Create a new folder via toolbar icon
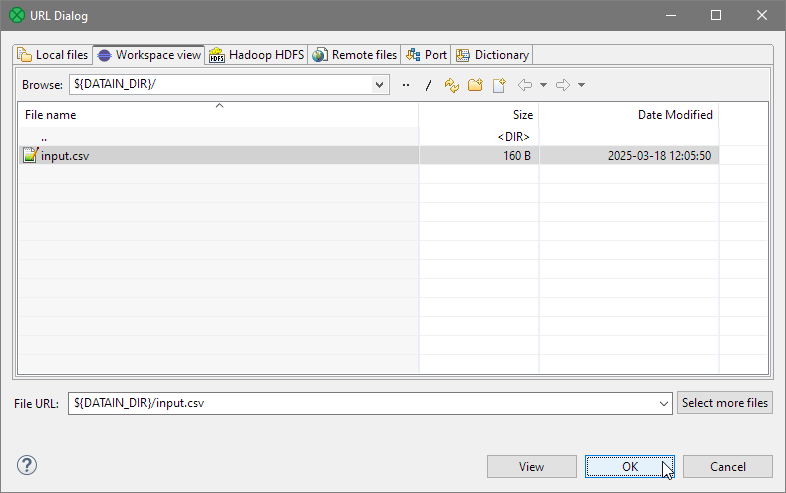Viewport: 786px width, 493px height. [x=475, y=85]
